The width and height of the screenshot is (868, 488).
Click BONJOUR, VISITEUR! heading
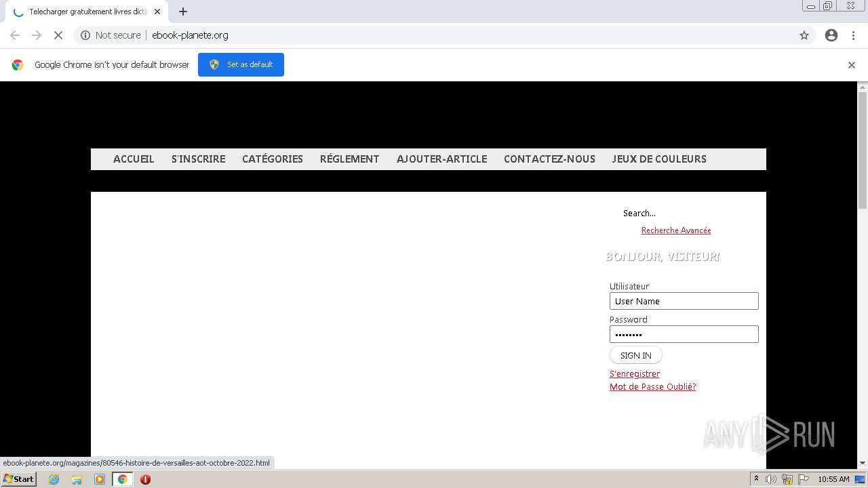coord(663,257)
